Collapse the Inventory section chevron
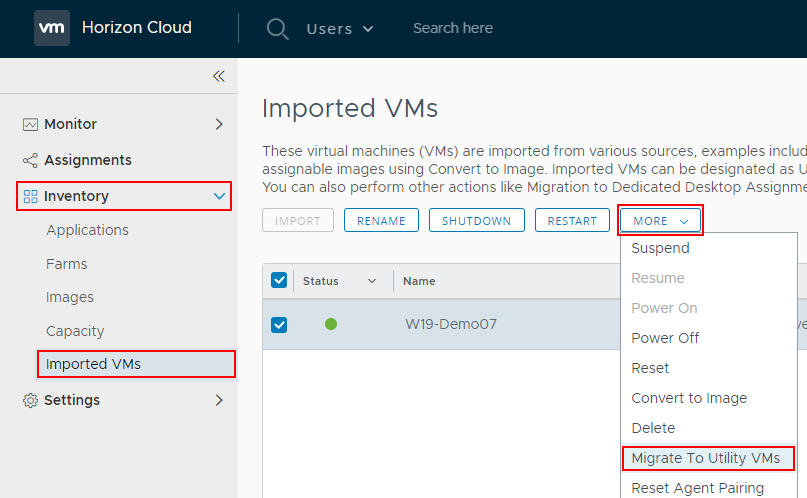 219,196
